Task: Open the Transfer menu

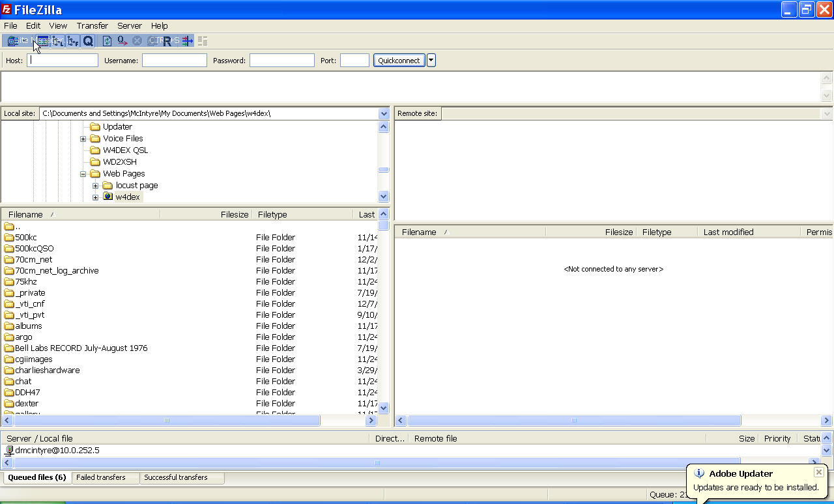Action: click(x=93, y=25)
